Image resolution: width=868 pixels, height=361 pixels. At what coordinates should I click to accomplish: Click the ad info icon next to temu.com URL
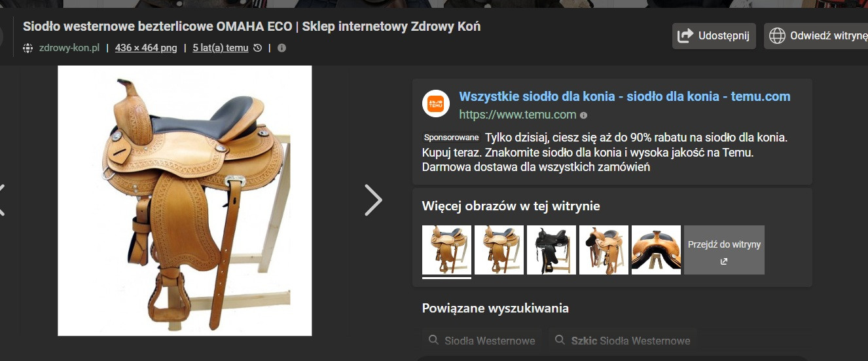click(x=583, y=115)
